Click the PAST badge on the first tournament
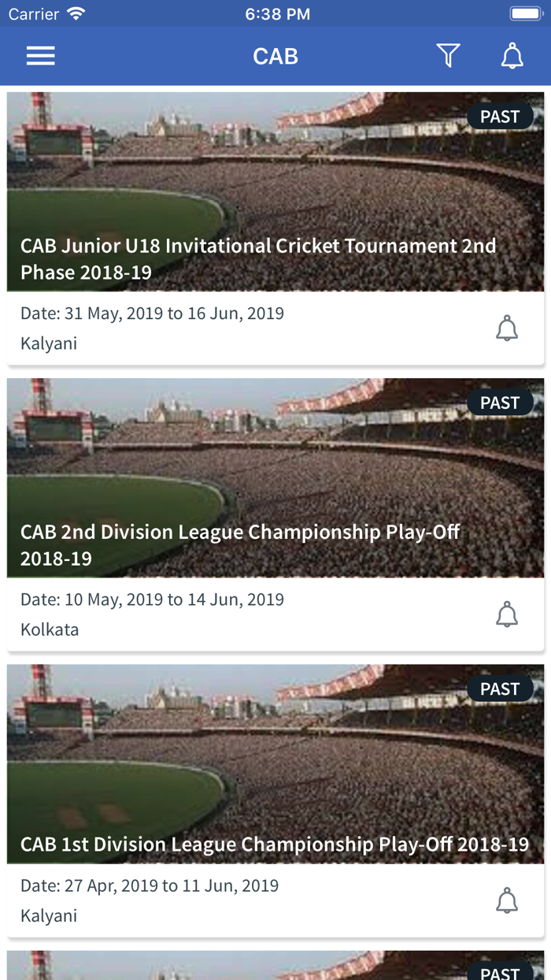The height and width of the screenshot is (980, 551). pyautogui.click(x=501, y=116)
